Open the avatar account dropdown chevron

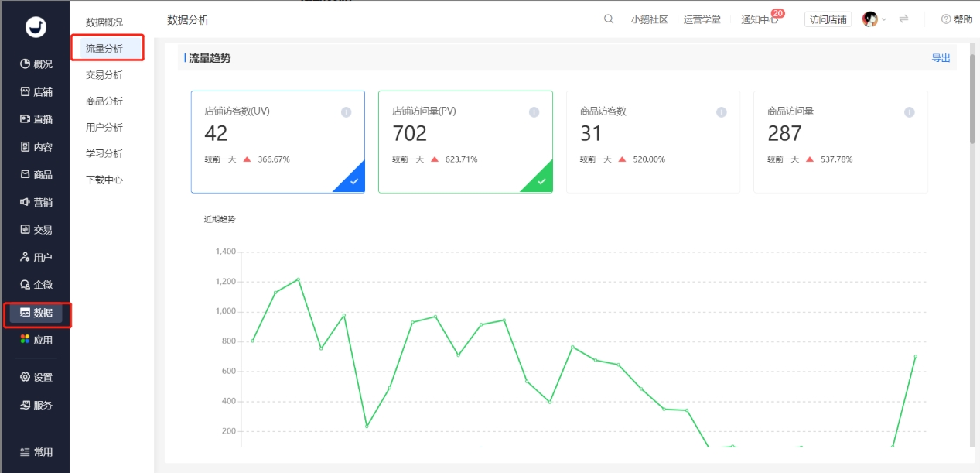pos(883,19)
